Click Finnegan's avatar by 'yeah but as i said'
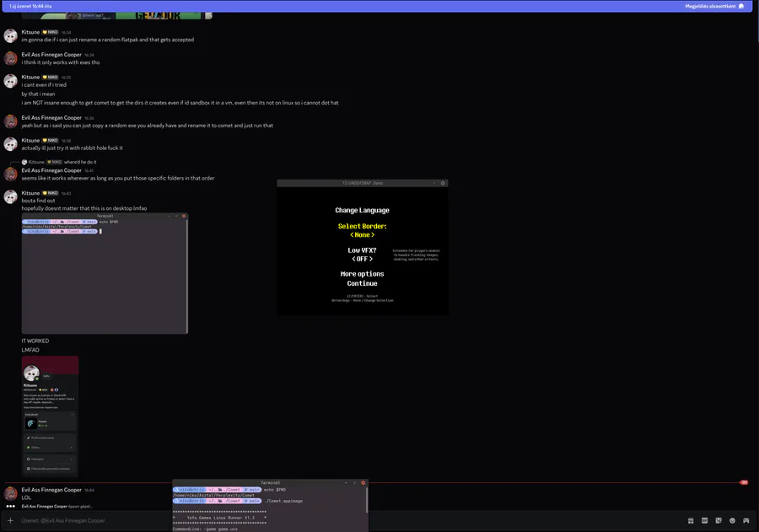The height and width of the screenshot is (532, 759). point(11,121)
